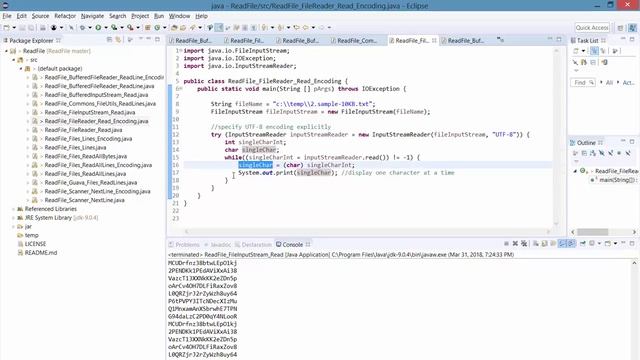The width and height of the screenshot is (640, 360).
Task: Switch to the Problems tab
Action: click(x=184, y=244)
